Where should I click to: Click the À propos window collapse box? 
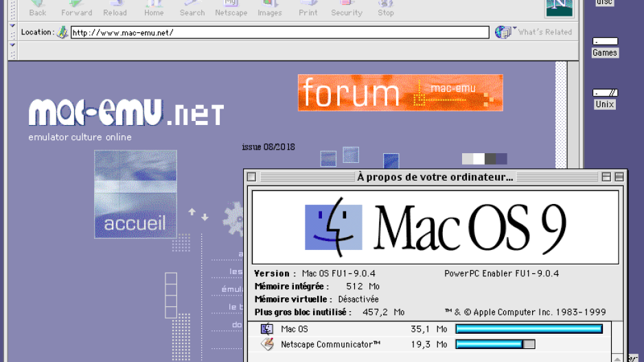tap(619, 177)
